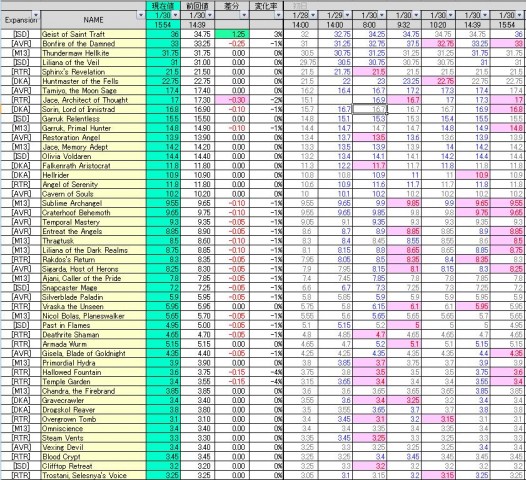This screenshot has width=526, height=480.
Task: Select the 変化率 header cell
Action: tap(266, 6)
